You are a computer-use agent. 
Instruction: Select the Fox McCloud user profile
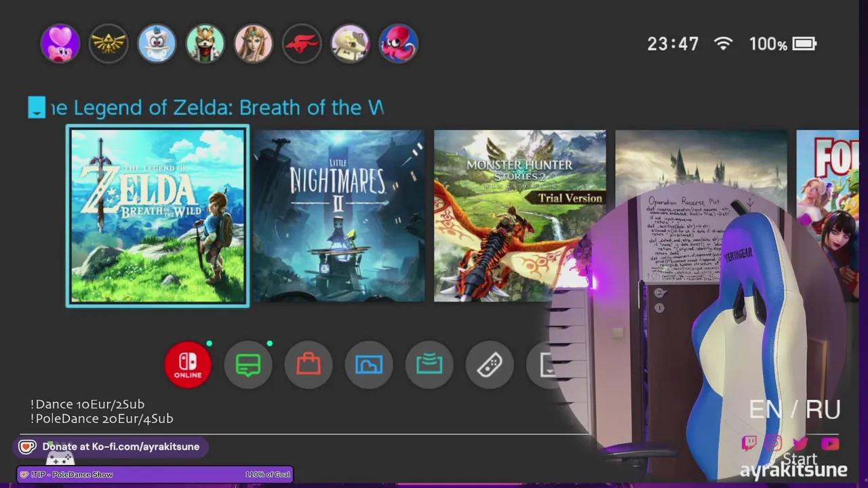205,44
